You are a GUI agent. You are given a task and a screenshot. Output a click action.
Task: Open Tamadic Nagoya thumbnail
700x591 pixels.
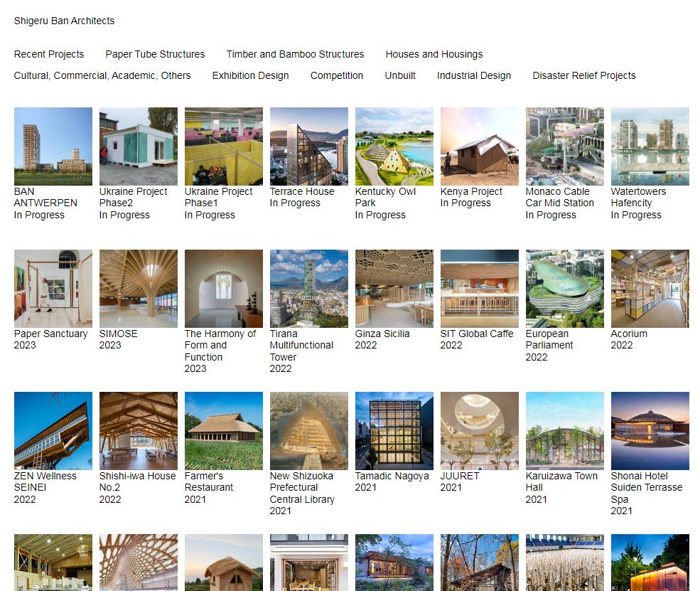394,431
